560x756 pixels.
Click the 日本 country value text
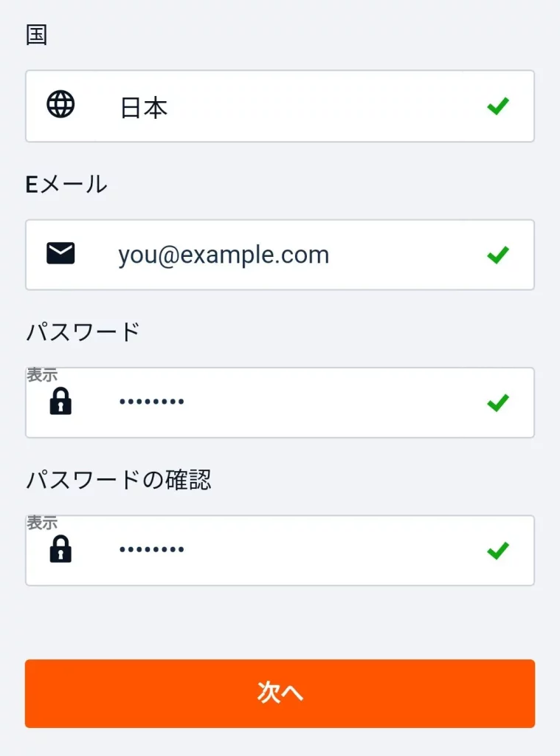click(x=144, y=108)
